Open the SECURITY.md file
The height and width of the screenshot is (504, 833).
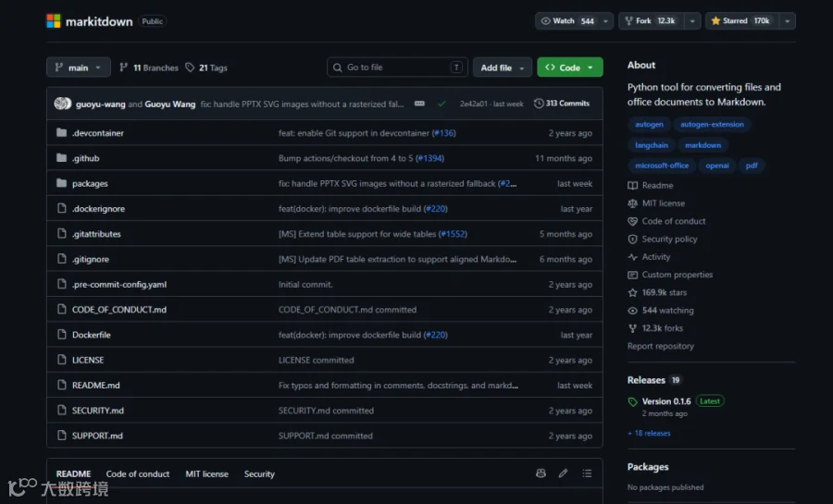98,410
